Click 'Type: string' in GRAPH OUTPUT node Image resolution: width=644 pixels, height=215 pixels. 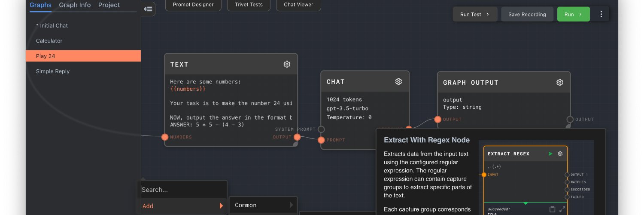point(462,107)
